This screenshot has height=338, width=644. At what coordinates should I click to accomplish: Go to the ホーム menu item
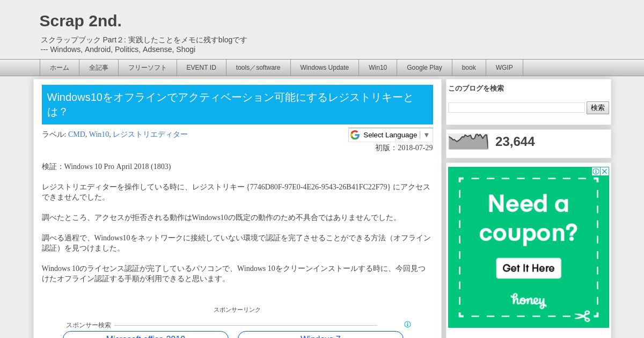coord(60,68)
